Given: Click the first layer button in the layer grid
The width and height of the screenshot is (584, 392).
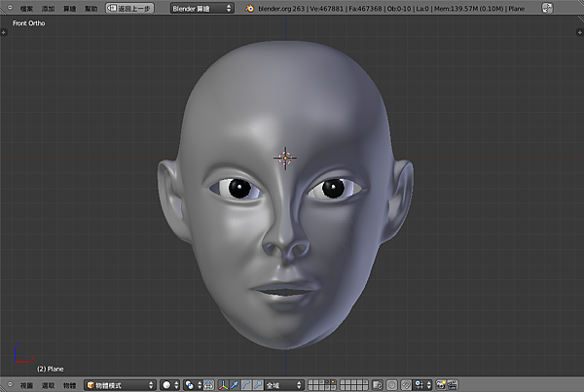Looking at the screenshot, I should point(311,382).
